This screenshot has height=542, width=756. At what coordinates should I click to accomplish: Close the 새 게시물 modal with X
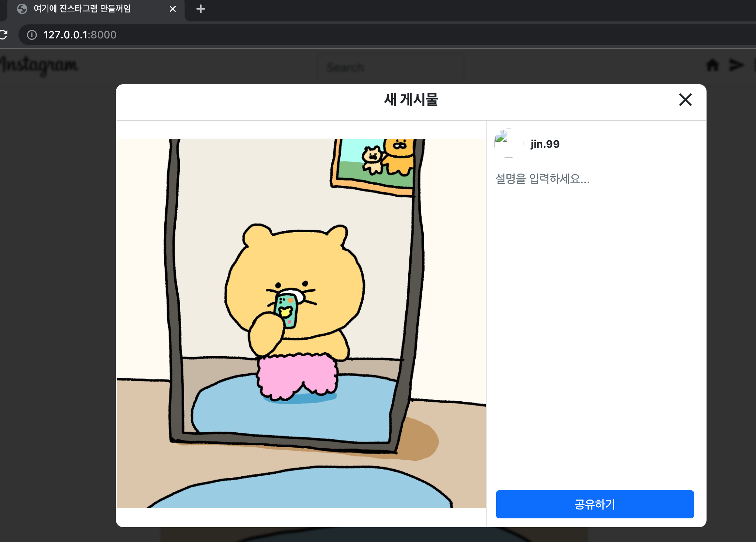coord(685,100)
